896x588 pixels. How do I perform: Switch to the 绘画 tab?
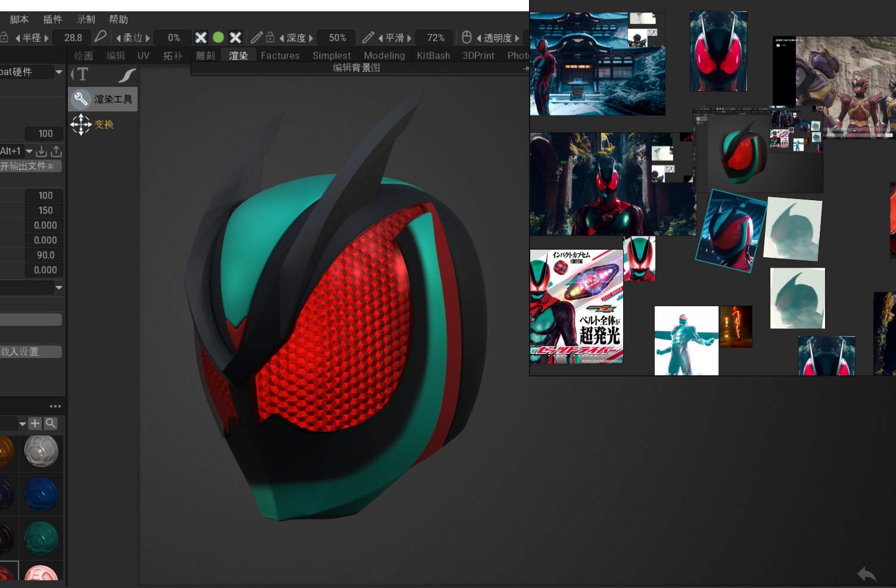pos(83,55)
